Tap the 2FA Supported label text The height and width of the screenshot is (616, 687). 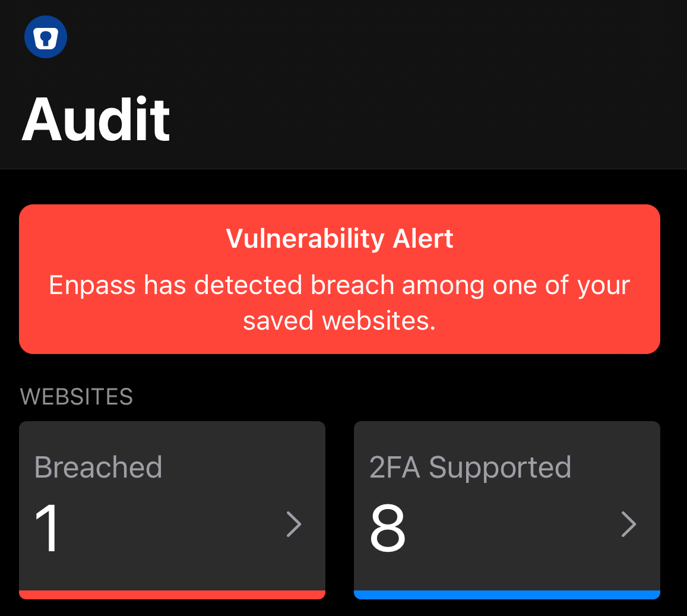pyautogui.click(x=470, y=468)
